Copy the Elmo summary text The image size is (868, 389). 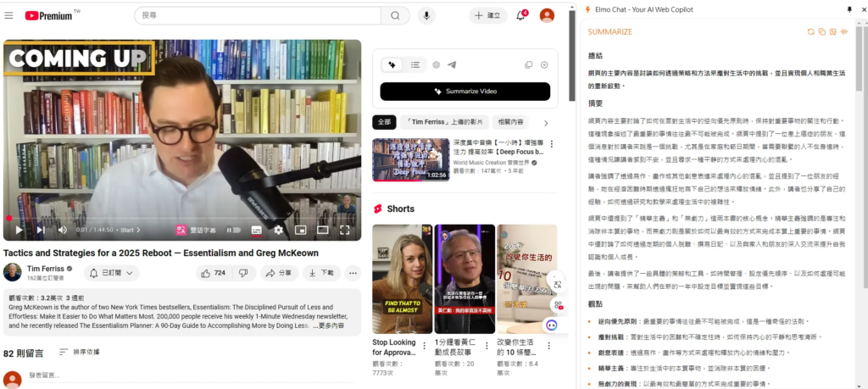pos(822,32)
